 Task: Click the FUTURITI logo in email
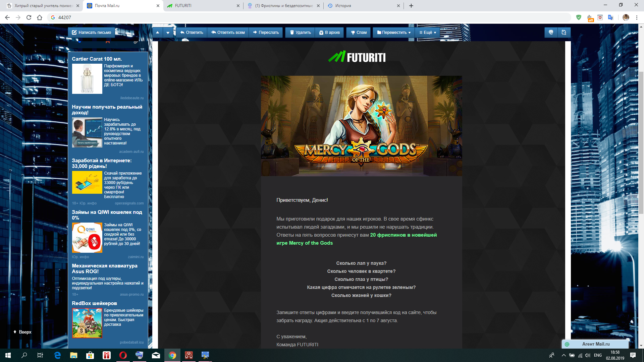point(357,57)
